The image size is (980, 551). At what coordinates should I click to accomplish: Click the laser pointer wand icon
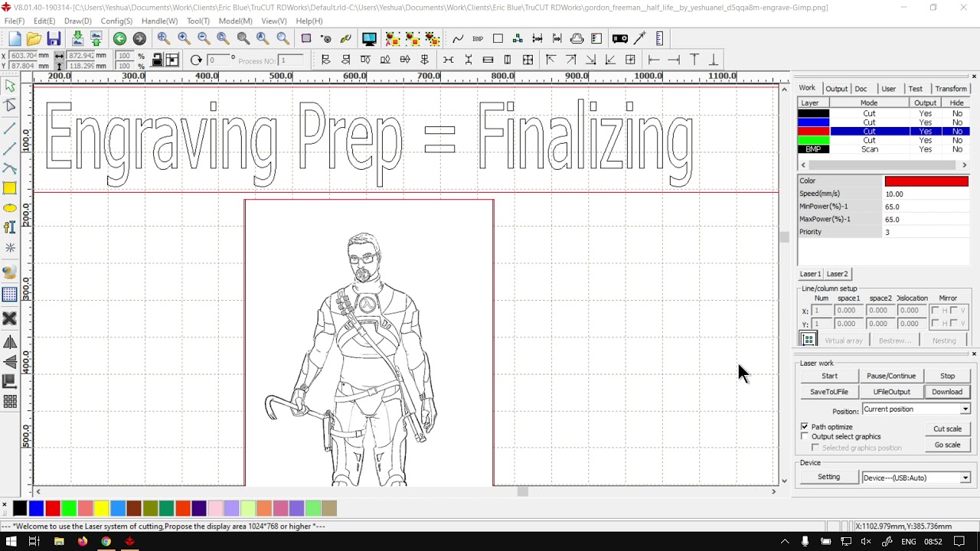640,38
